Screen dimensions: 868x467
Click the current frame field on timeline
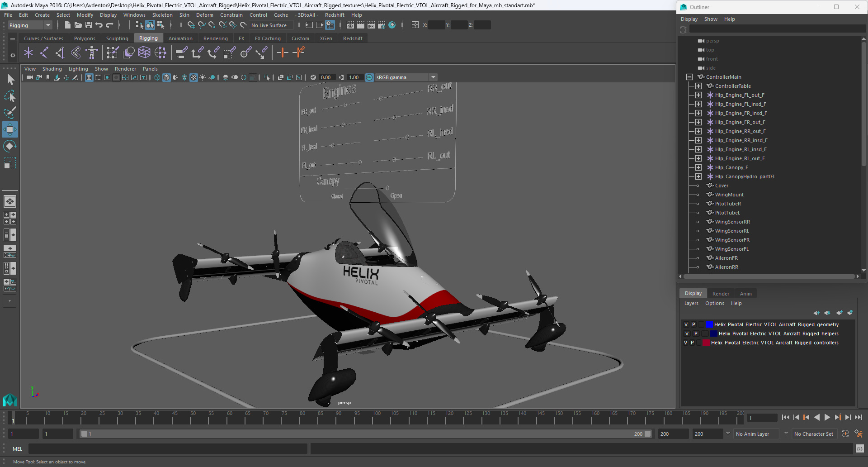tap(762, 418)
